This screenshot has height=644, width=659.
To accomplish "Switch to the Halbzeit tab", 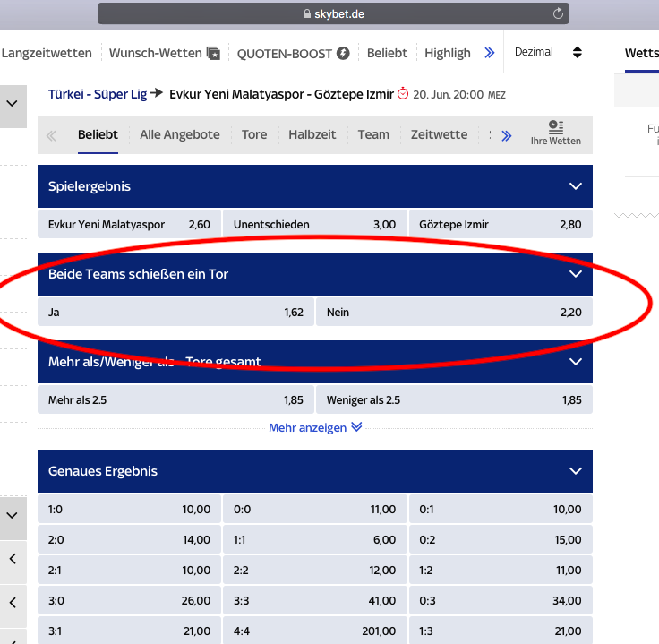I will (312, 134).
